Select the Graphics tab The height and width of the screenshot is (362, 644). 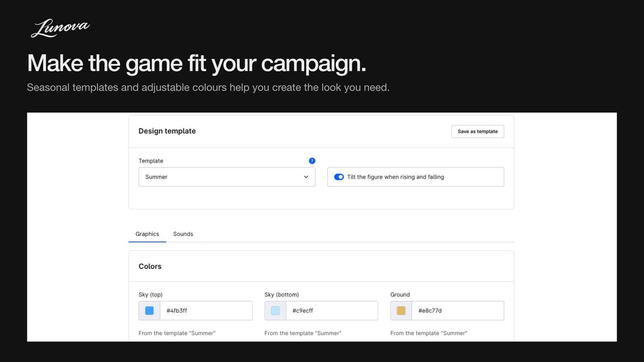tap(147, 234)
